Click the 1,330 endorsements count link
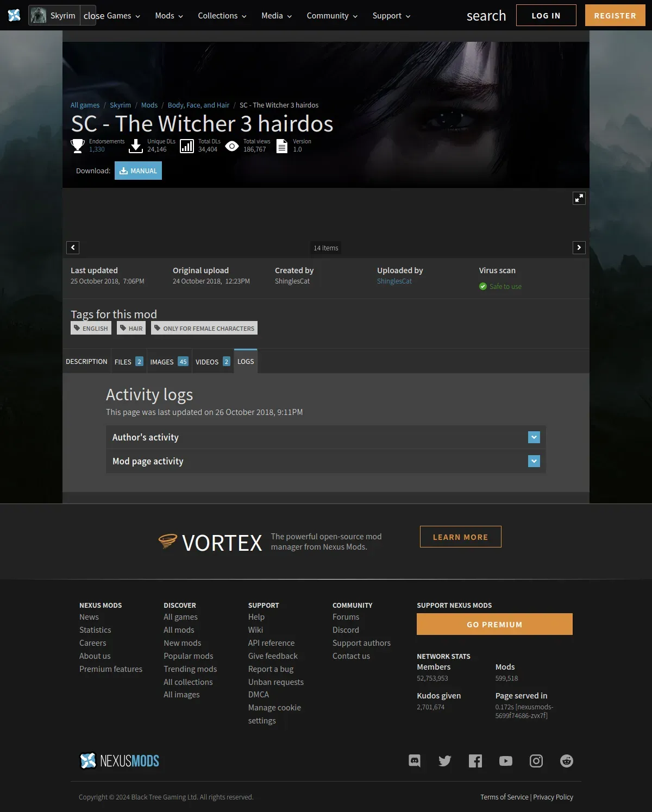Screen dimensions: 652x812 coord(97,149)
